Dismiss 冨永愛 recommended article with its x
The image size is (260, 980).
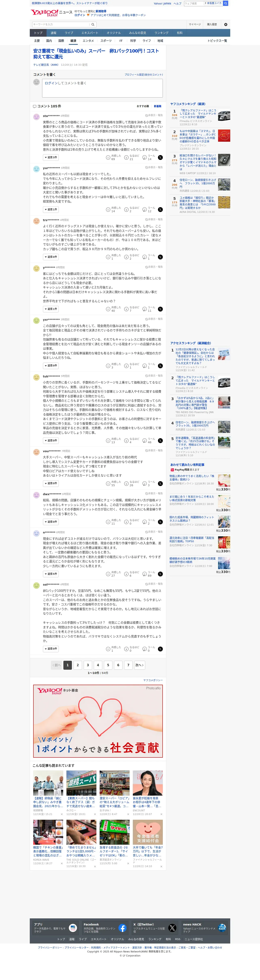click(161, 814)
